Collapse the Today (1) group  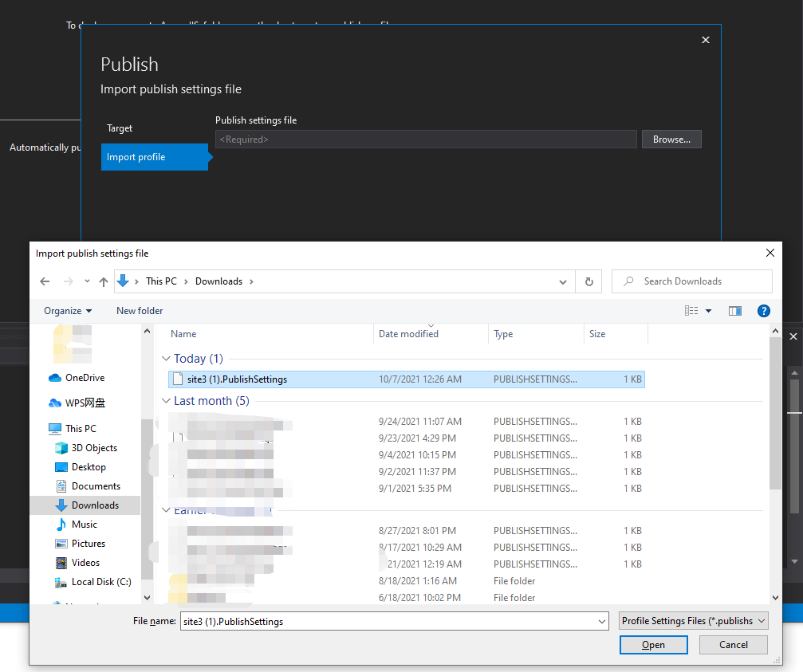[x=166, y=358]
